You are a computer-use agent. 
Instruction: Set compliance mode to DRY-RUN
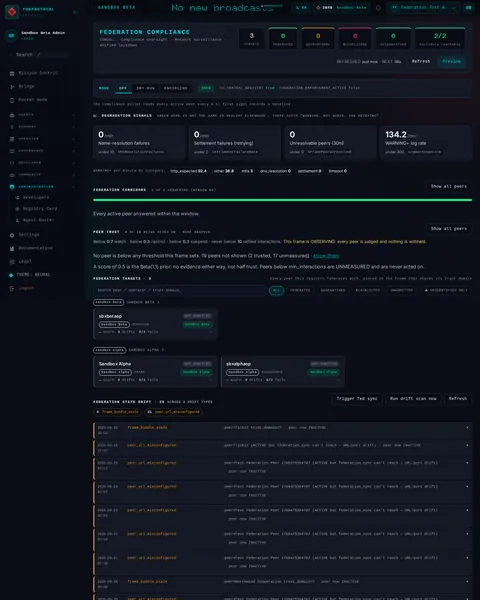[x=145, y=88]
